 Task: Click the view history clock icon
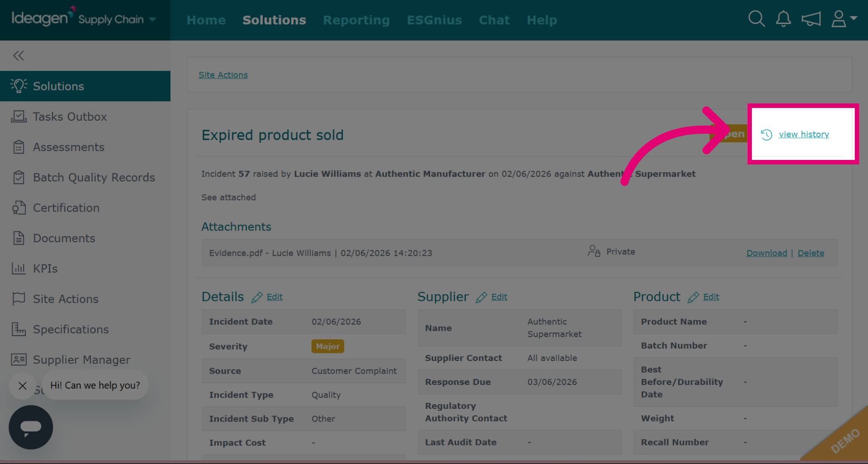[x=766, y=135]
